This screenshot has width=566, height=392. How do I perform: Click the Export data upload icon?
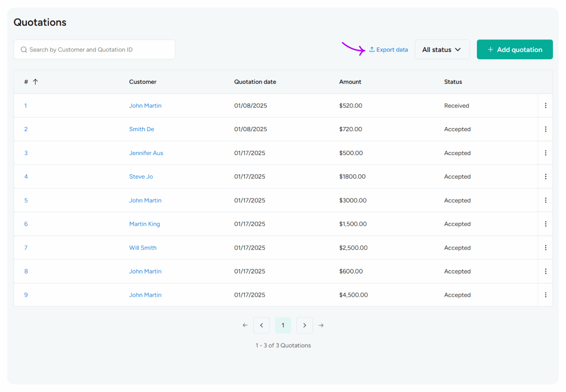click(x=372, y=49)
